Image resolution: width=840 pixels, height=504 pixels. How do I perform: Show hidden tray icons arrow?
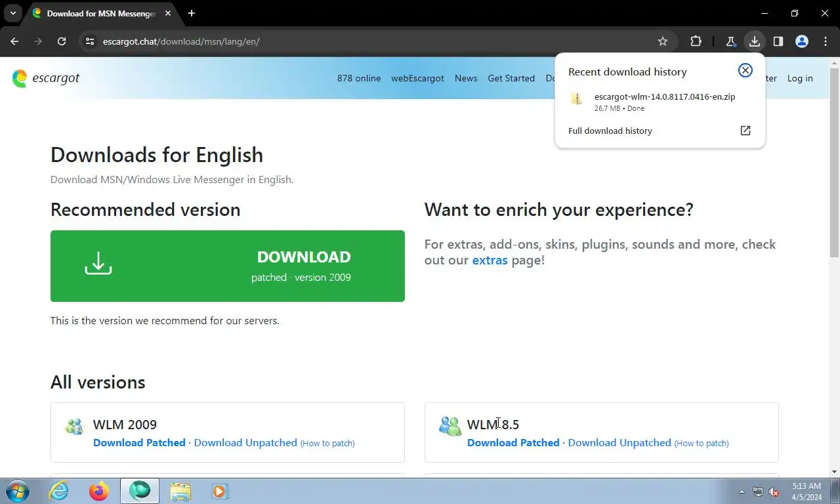(742, 492)
